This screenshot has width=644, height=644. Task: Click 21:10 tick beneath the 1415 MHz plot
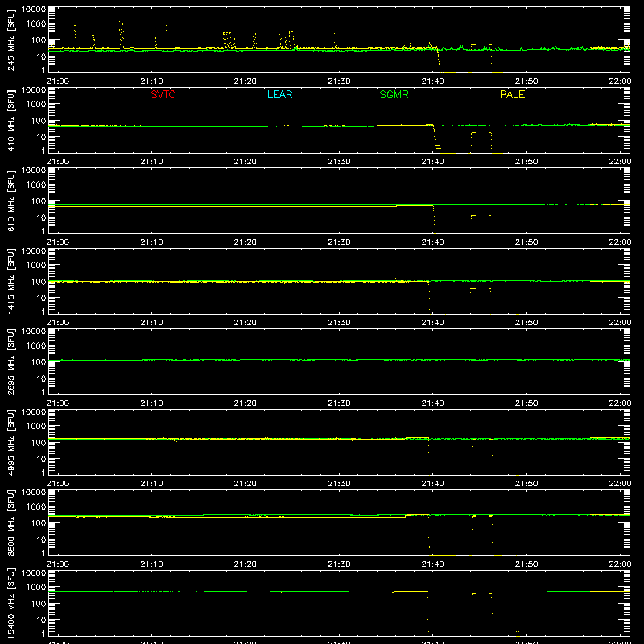[x=151, y=323]
